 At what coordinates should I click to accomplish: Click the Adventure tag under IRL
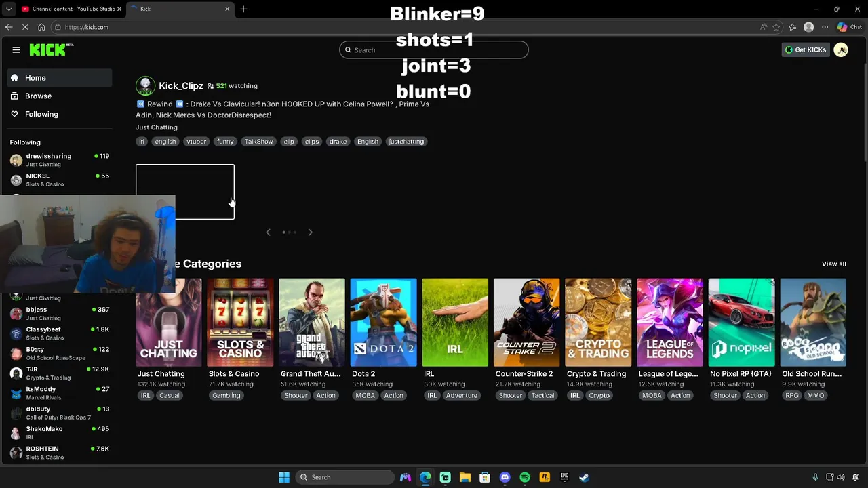pos(462,396)
